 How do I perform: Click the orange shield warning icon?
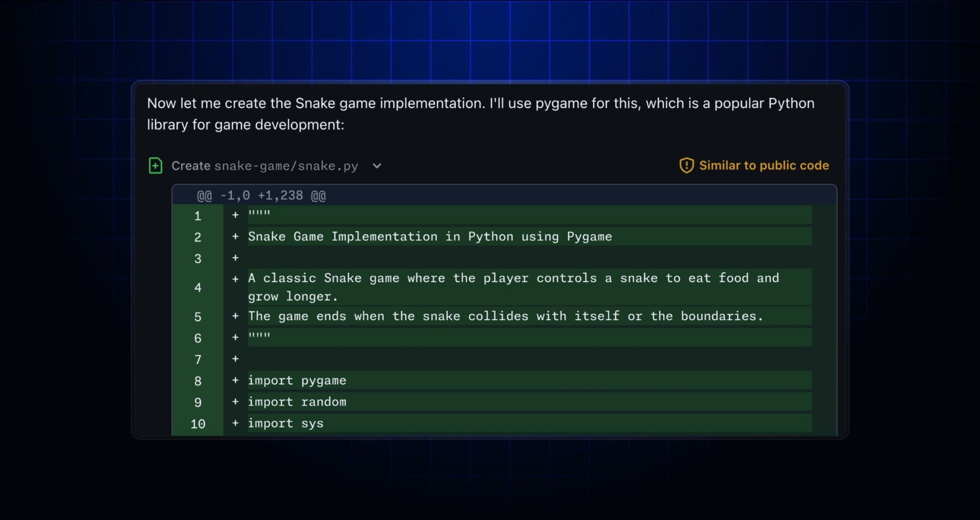pyautogui.click(x=686, y=166)
